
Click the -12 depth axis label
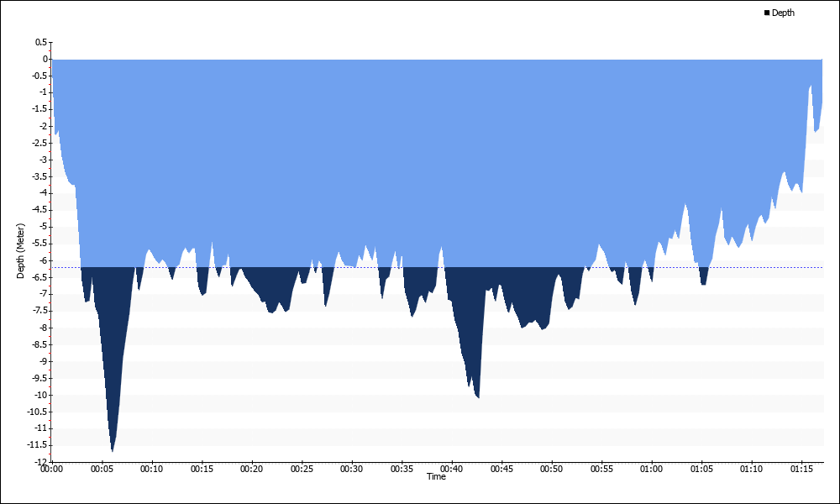click(41, 462)
